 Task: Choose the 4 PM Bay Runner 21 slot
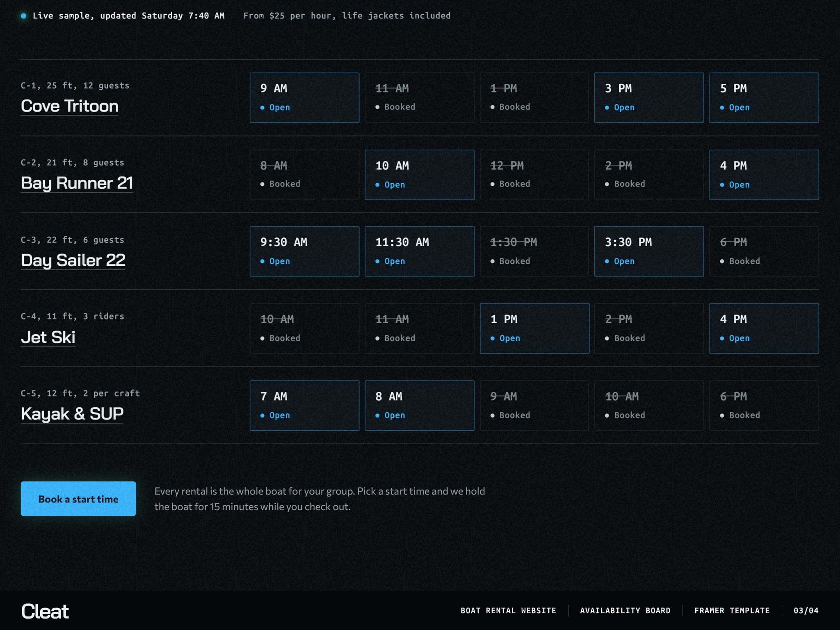[x=764, y=175]
